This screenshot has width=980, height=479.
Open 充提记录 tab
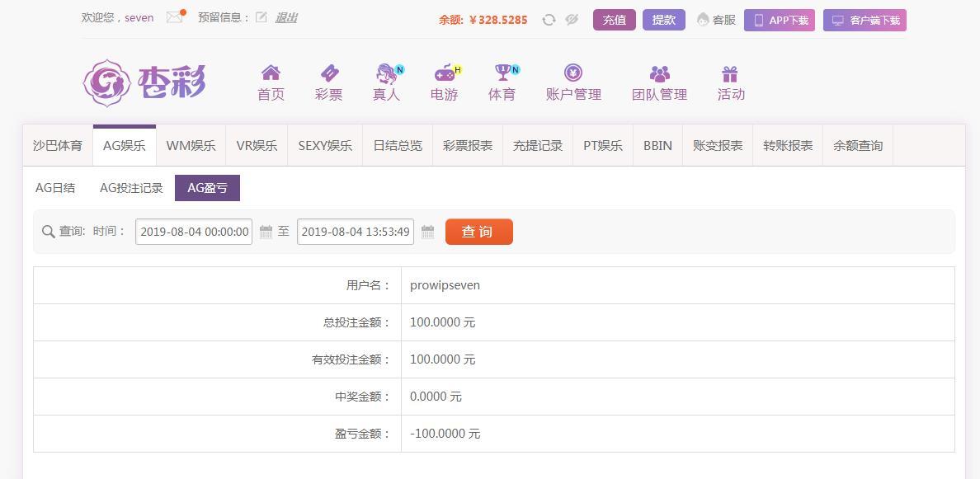coord(538,145)
